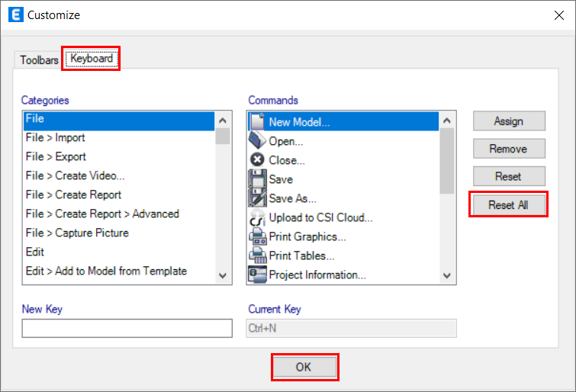Click the Save floppy disk icon
This screenshot has width=576, height=392.
click(257, 179)
